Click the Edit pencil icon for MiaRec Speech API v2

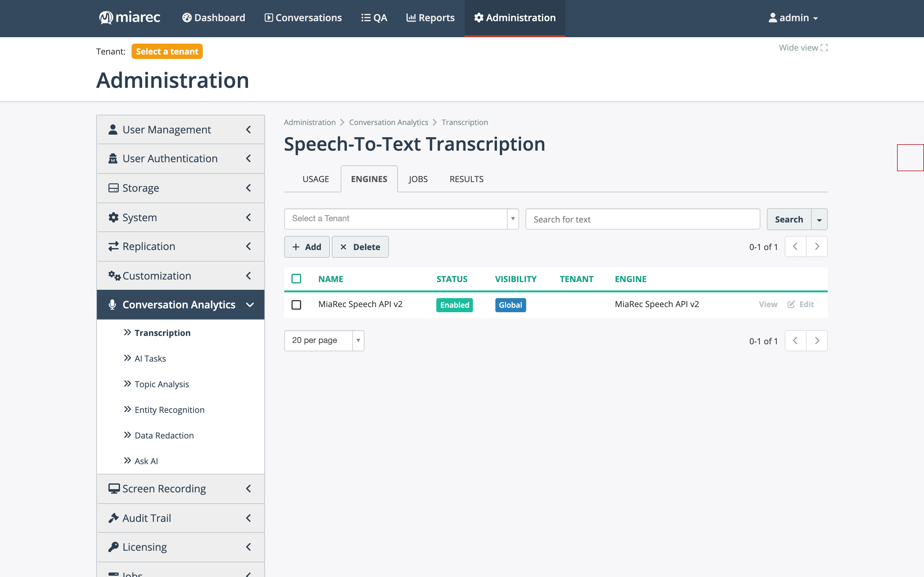(x=791, y=304)
